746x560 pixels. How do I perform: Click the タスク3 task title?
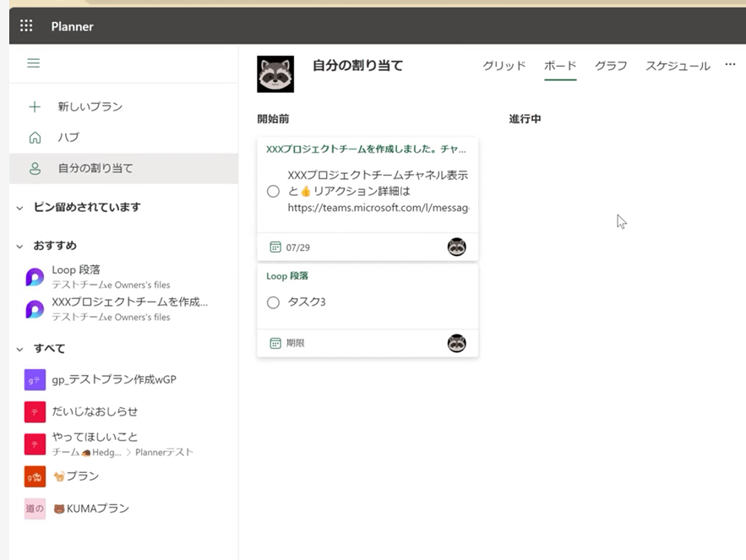[307, 302]
